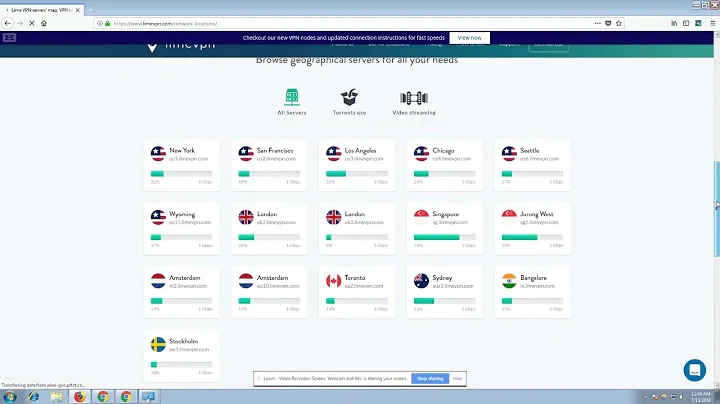Filter servers by Video streaming
This screenshot has width=720, height=404.
tap(414, 102)
